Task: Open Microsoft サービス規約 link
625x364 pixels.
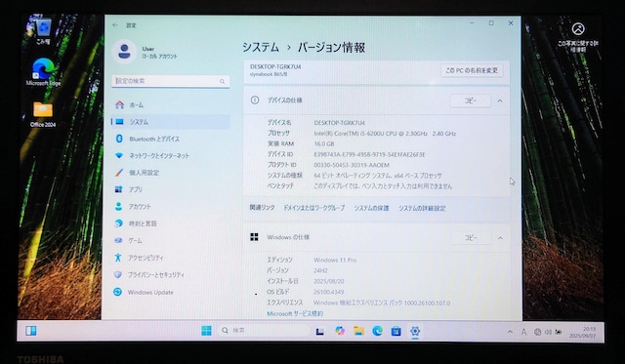Action: pyautogui.click(x=295, y=314)
